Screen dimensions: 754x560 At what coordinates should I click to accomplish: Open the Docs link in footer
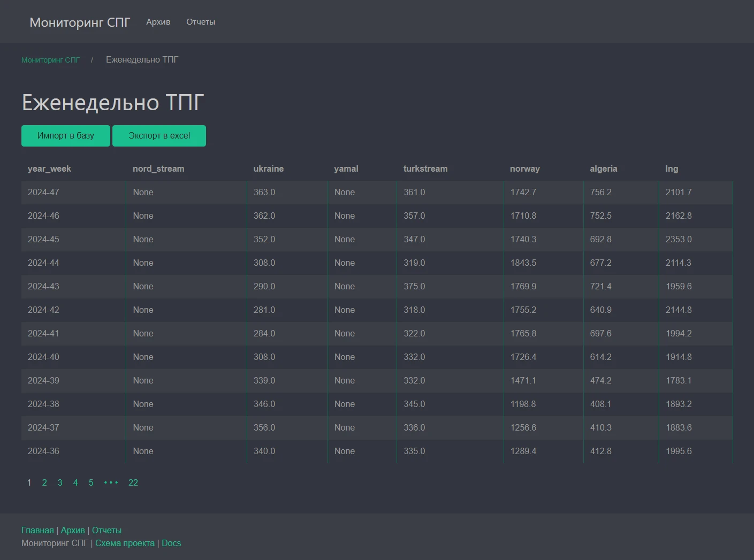pos(171,543)
